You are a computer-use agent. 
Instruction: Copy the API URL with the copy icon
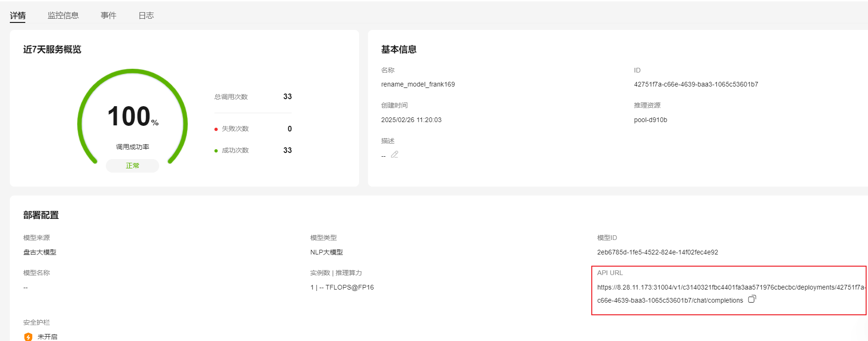point(752,299)
